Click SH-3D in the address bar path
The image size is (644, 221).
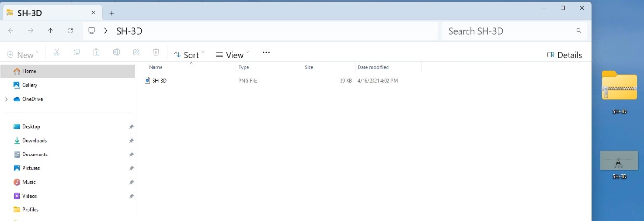click(129, 31)
